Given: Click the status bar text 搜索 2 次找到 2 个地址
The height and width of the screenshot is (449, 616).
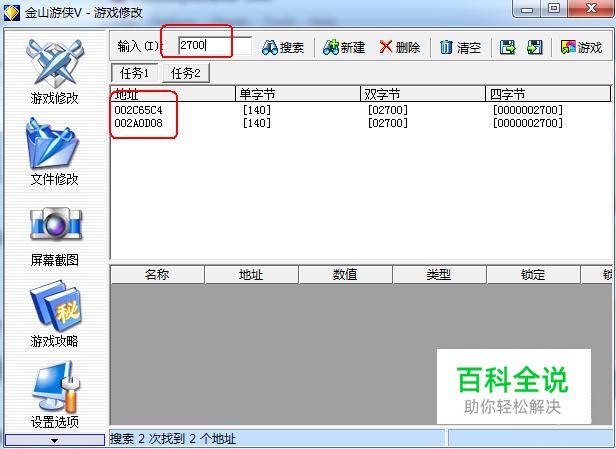Looking at the screenshot, I should click(173, 438).
